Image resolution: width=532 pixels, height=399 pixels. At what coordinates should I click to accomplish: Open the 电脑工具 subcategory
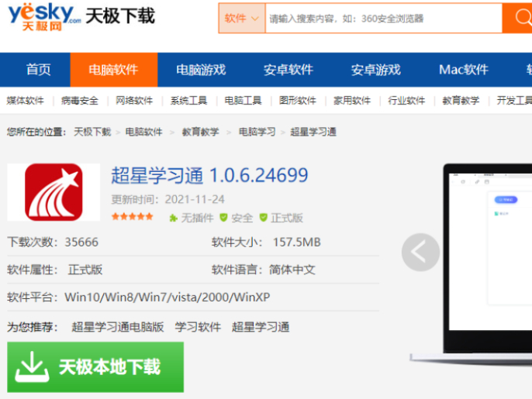[244, 101]
